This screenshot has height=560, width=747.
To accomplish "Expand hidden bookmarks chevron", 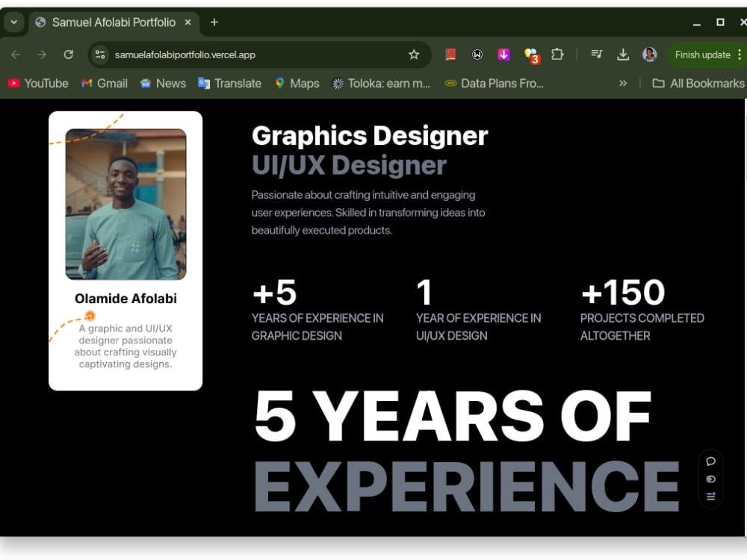I will 623,84.
